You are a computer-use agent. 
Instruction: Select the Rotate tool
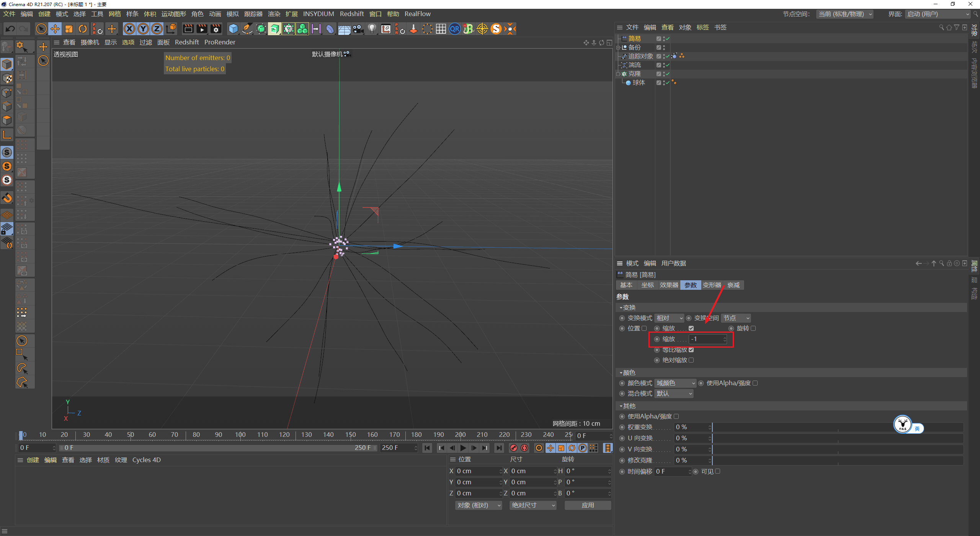[83, 29]
